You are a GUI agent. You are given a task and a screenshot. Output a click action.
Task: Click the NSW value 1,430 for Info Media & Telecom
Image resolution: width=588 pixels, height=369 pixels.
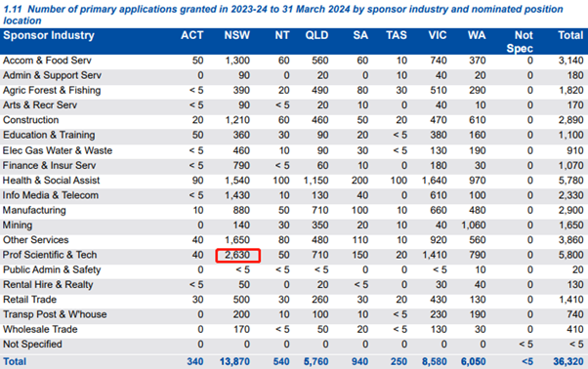[x=237, y=195]
